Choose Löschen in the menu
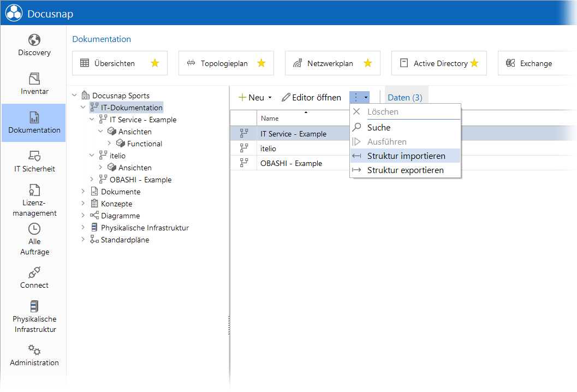 [406, 112]
